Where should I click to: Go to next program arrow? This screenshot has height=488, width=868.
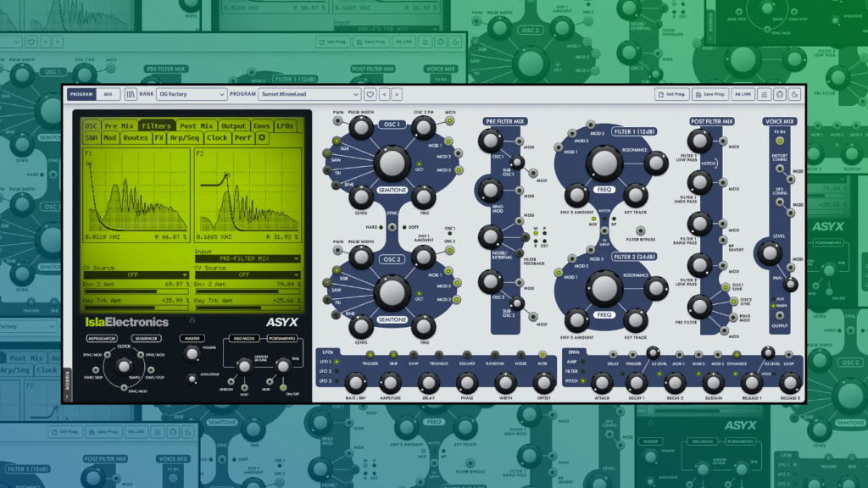pyautogui.click(x=397, y=94)
